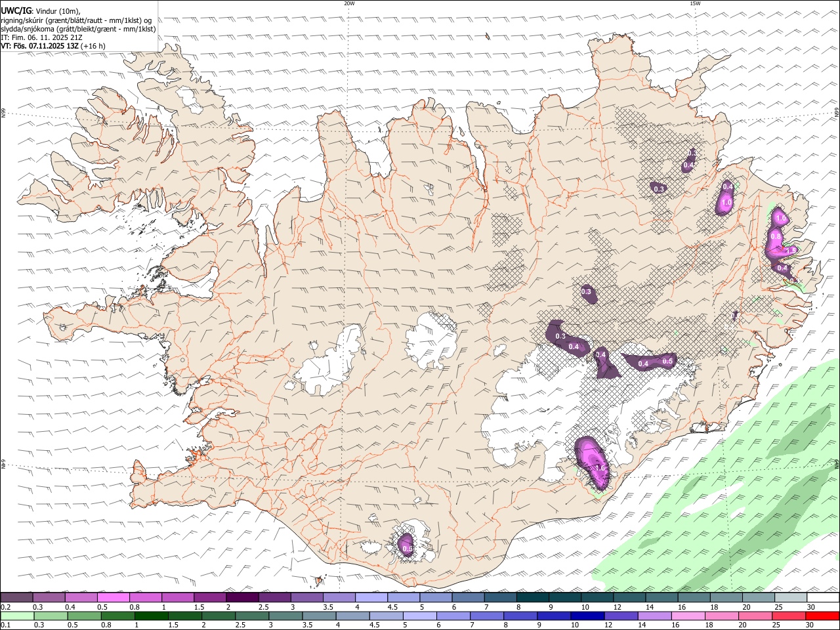The image size is (840, 630).
Task: Click the bright pink 0.5–0.8 snow legend swatch
Action: point(113,597)
